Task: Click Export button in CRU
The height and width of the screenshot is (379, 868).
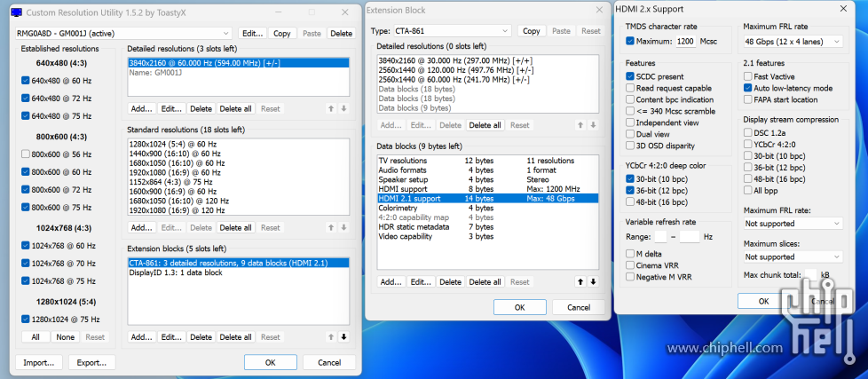Action: (92, 363)
